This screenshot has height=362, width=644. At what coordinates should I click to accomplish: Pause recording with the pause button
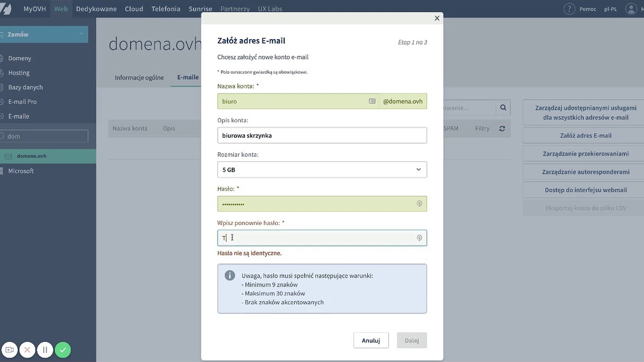pyautogui.click(x=45, y=350)
